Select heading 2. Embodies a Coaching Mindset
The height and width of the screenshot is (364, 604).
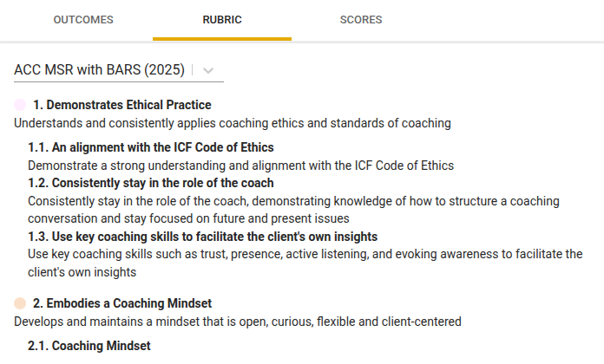pos(122,303)
